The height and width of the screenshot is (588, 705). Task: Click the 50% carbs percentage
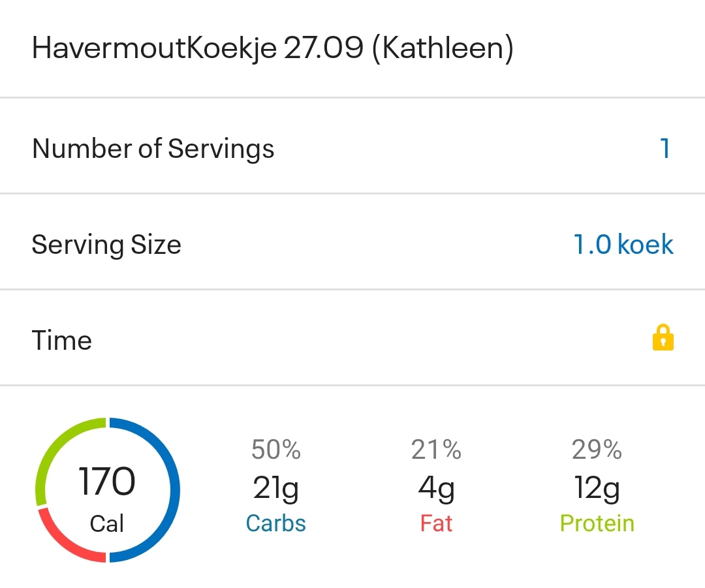pyautogui.click(x=275, y=450)
